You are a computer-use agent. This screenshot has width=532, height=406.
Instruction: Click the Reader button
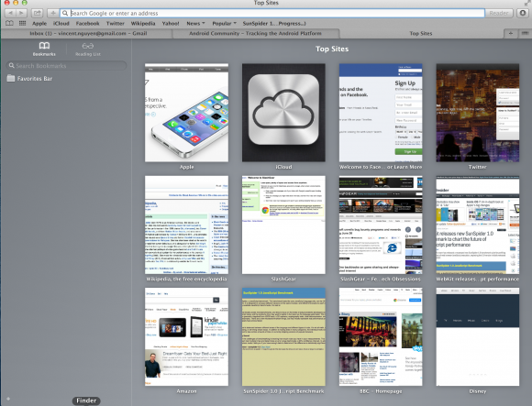(x=499, y=13)
